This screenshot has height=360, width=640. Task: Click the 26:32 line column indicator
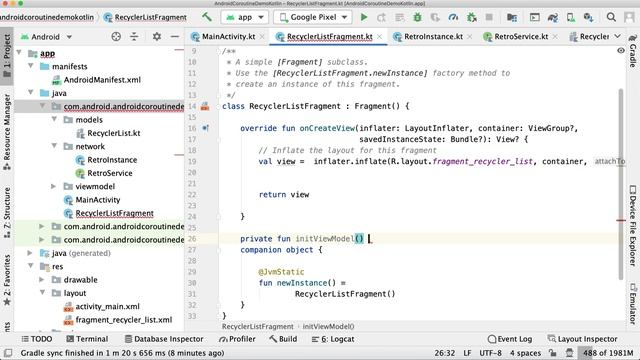pyautogui.click(x=444, y=353)
